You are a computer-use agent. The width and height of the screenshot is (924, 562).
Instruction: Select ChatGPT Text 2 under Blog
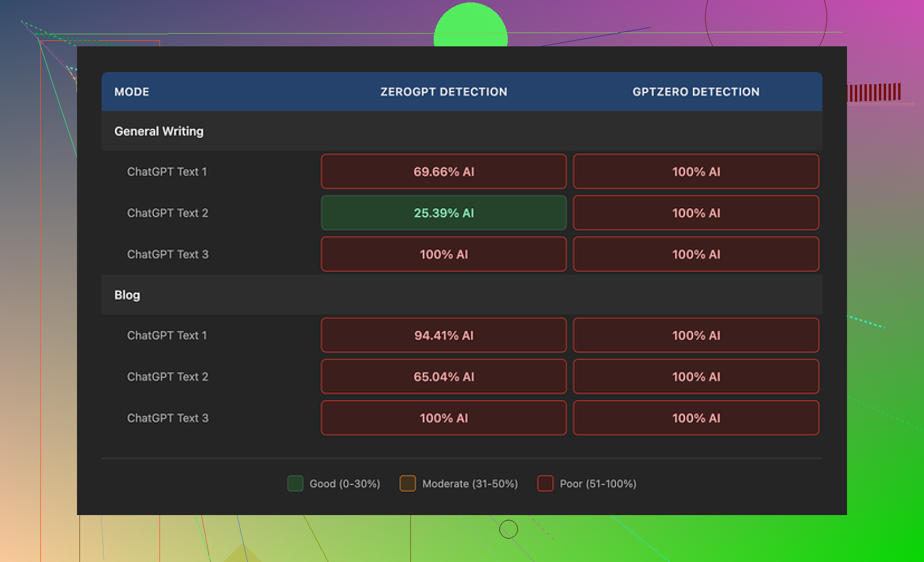point(167,377)
